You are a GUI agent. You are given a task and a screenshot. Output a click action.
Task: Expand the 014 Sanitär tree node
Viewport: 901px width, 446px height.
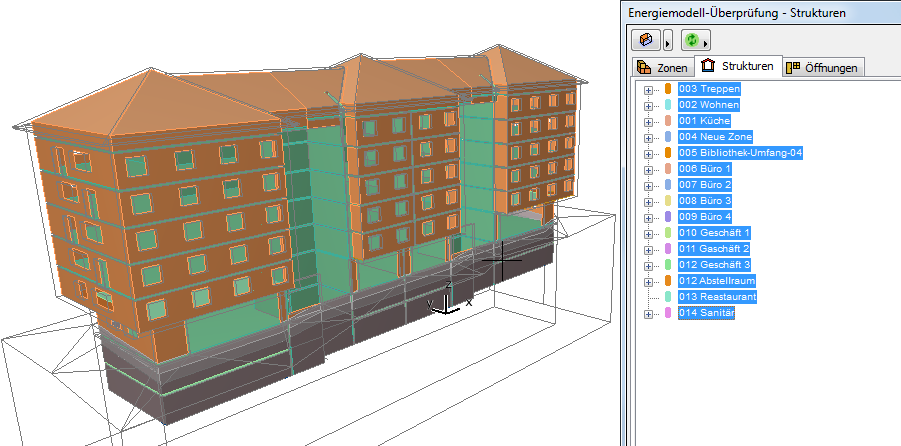(x=648, y=313)
